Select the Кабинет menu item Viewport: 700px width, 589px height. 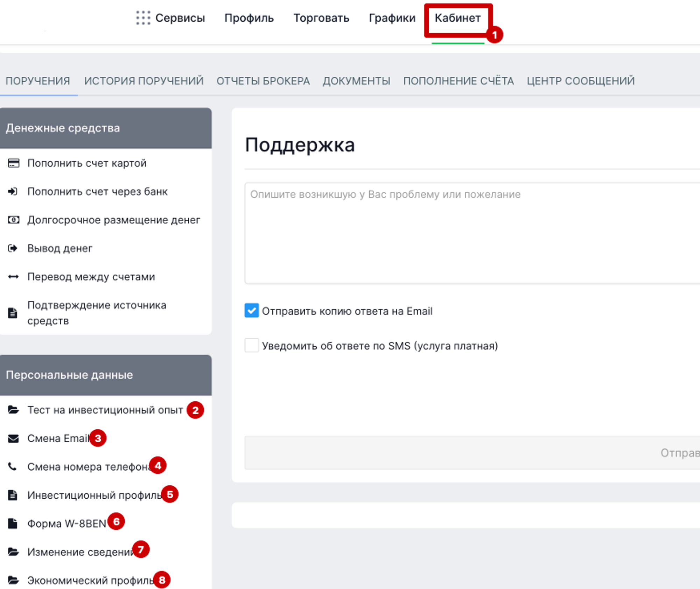pyautogui.click(x=457, y=18)
